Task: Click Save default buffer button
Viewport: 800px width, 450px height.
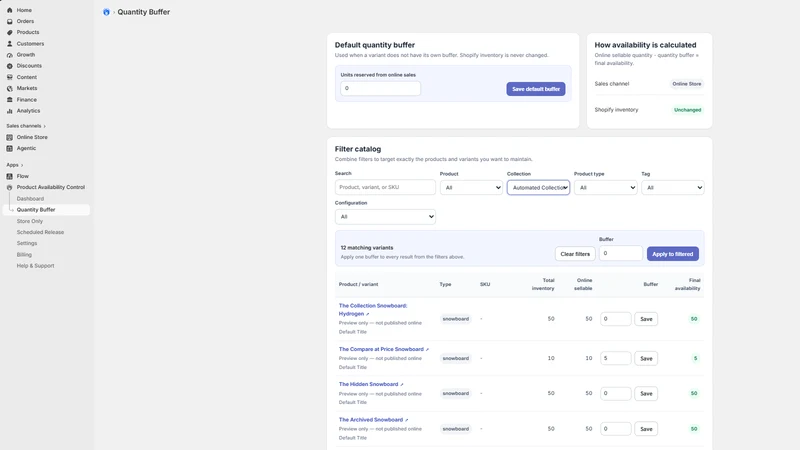Action: coord(536,89)
